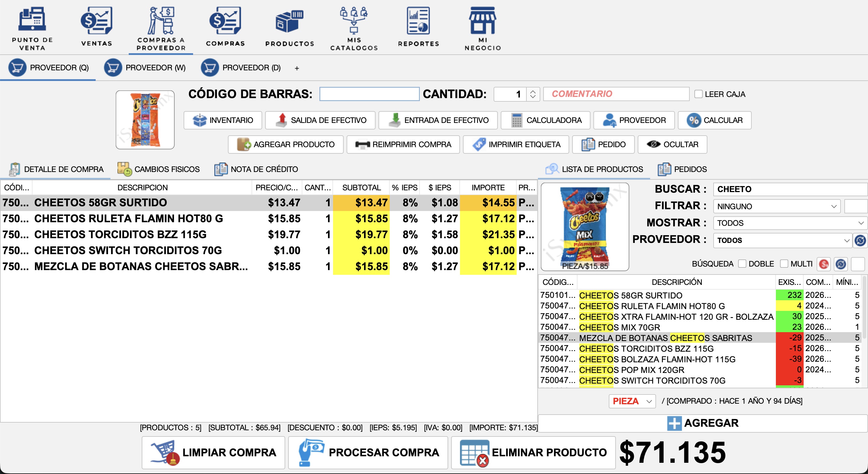Screen dimensions: 868x474
Task: Enable the Doble search checkbox
Action: (742, 264)
